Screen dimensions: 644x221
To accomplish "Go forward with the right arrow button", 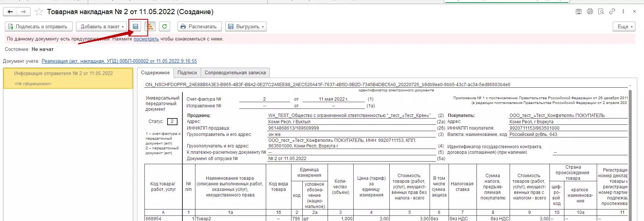I will (23, 12).
